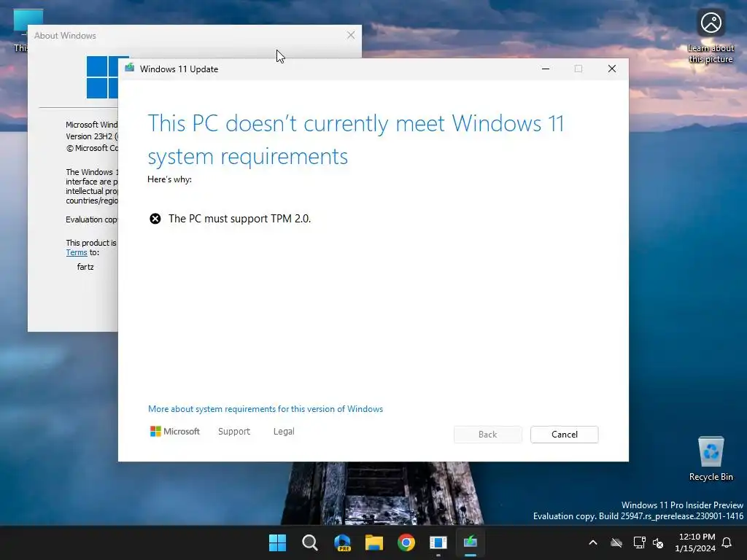Click the Windows 11 Update taskbar icon

pyautogui.click(x=471, y=542)
